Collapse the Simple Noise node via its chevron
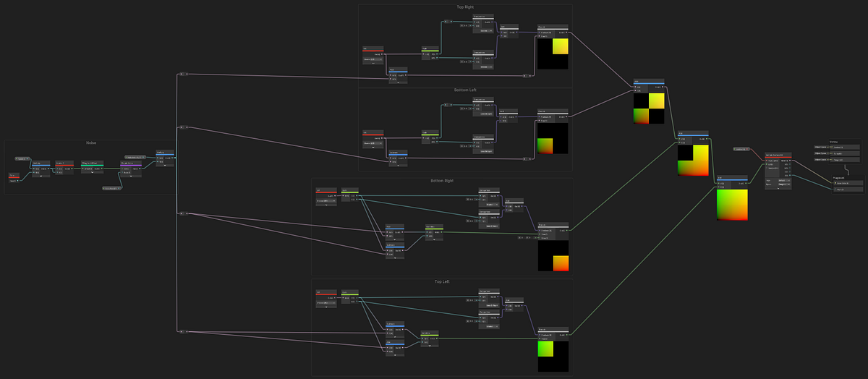Screen dimensions: 868x379 131,176
